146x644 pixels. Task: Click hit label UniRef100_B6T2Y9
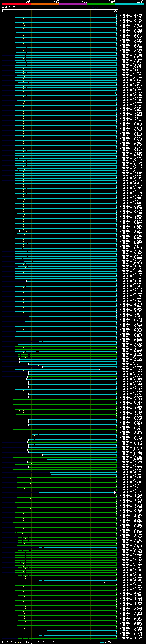(x=131, y=349)
